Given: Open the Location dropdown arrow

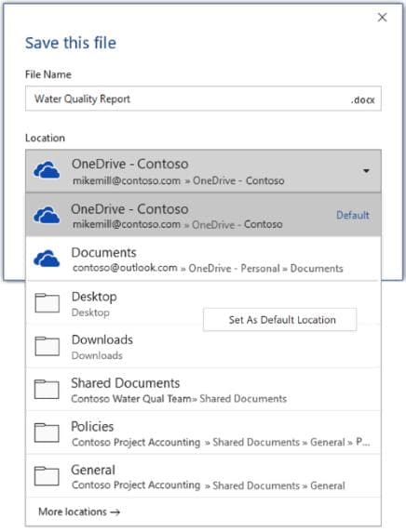Looking at the screenshot, I should coord(366,170).
